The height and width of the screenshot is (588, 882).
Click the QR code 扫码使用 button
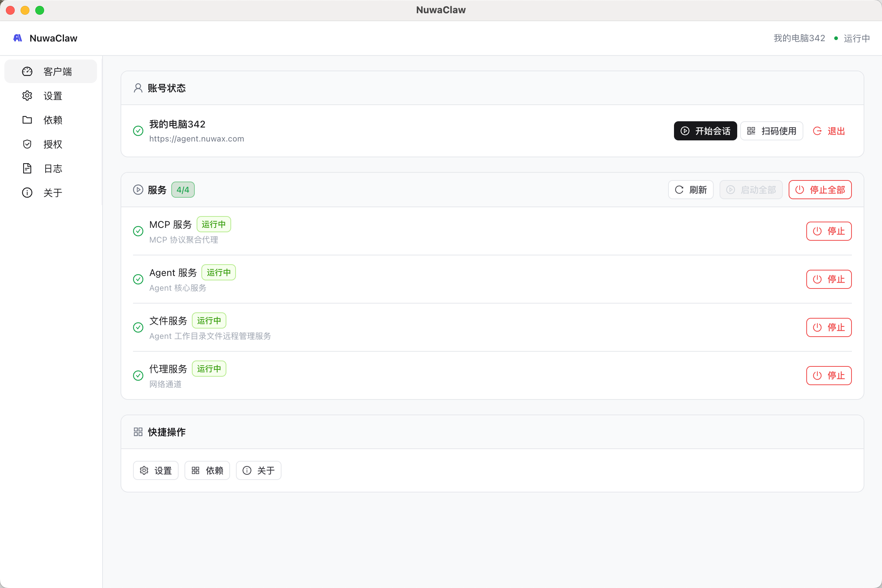coord(771,131)
